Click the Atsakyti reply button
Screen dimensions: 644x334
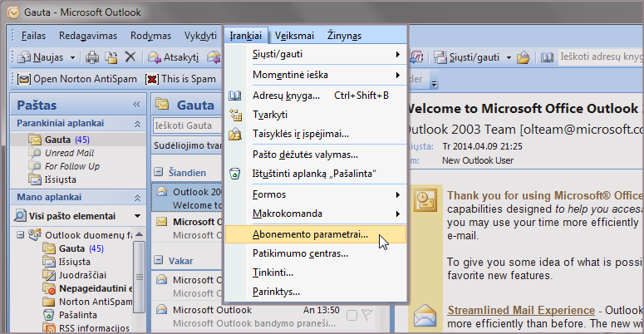(173, 57)
